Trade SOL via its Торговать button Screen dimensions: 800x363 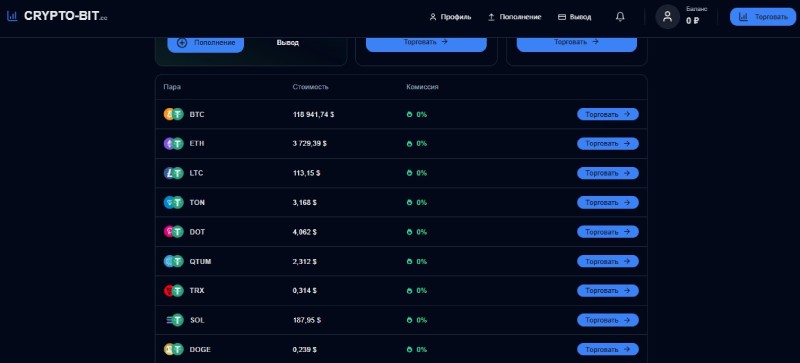608,320
